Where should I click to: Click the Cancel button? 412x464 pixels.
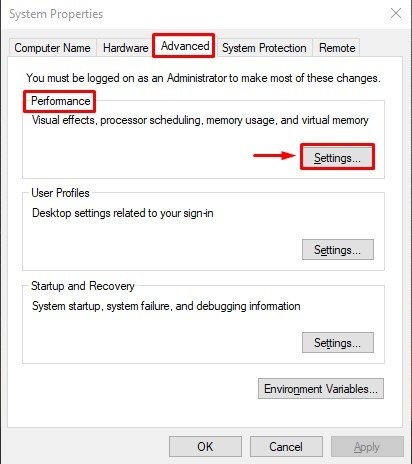pyautogui.click(x=286, y=447)
